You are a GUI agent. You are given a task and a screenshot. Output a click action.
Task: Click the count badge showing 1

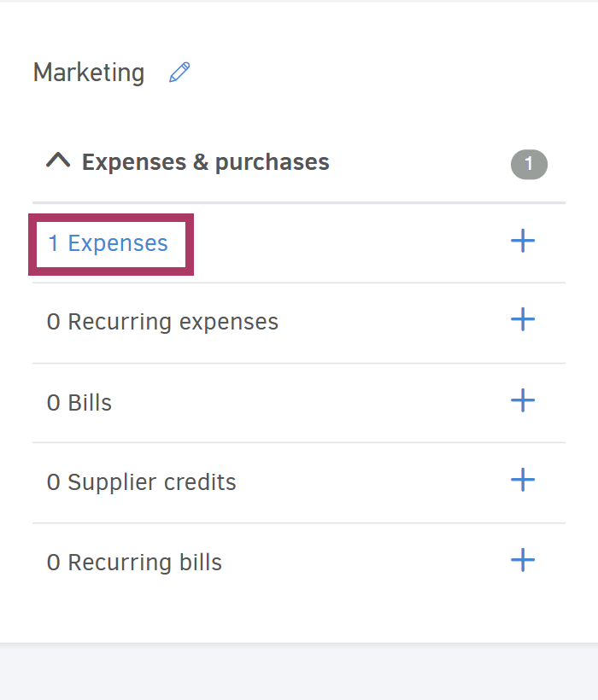tap(529, 164)
